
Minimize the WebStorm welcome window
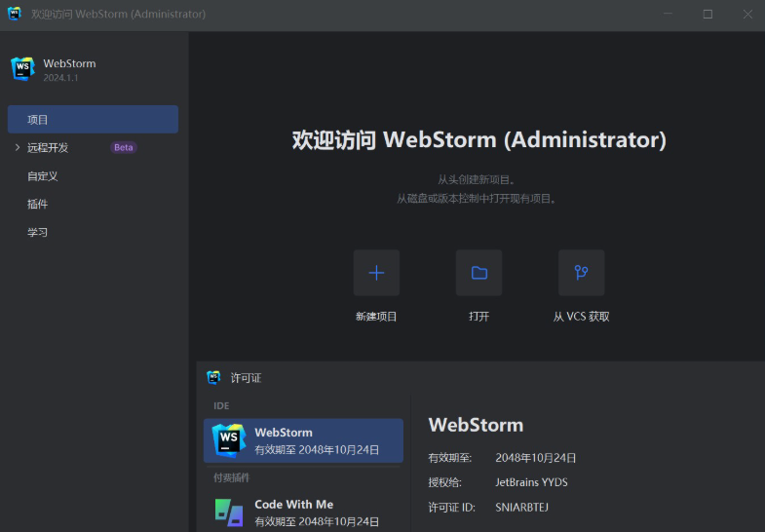point(668,15)
